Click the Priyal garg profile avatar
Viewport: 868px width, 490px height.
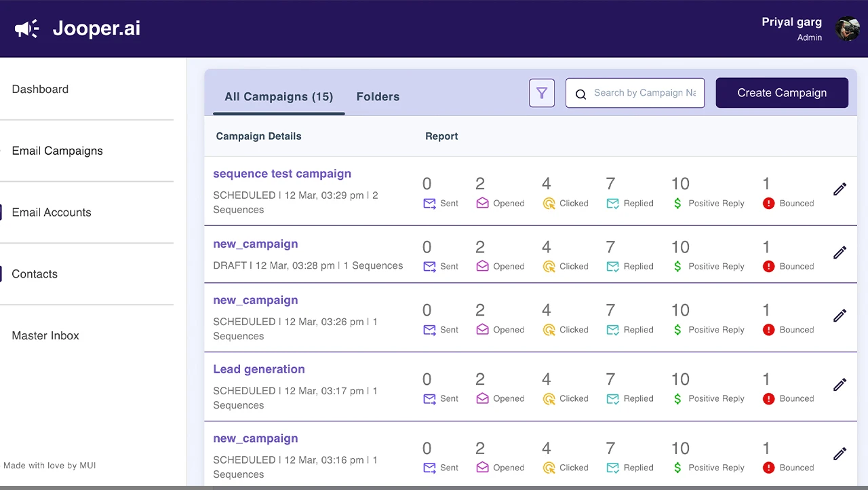(x=848, y=29)
